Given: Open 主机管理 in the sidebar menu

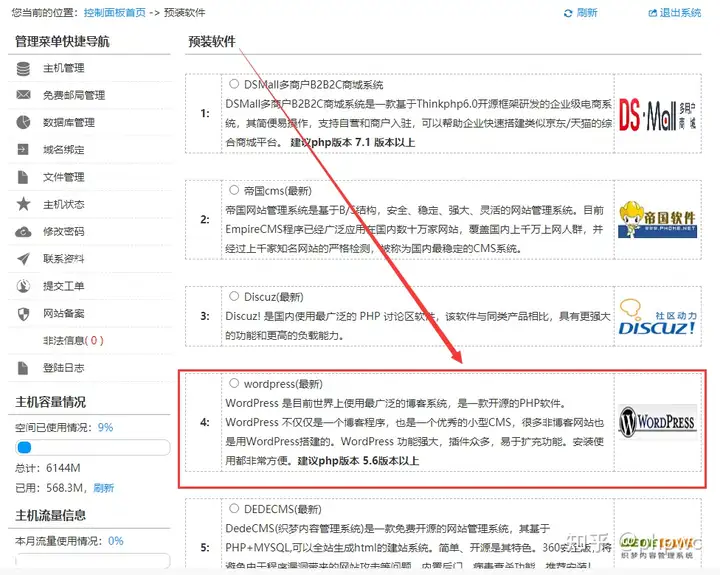Looking at the screenshot, I should (64, 68).
